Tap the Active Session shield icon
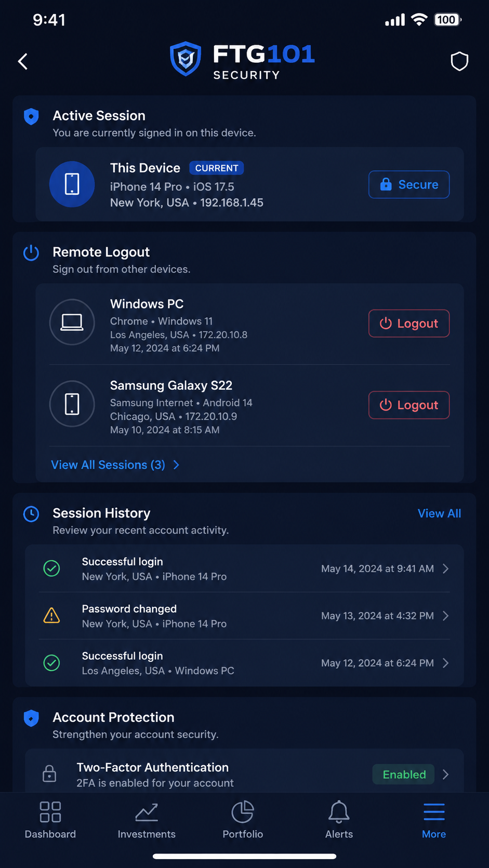The image size is (489, 868). click(x=31, y=116)
